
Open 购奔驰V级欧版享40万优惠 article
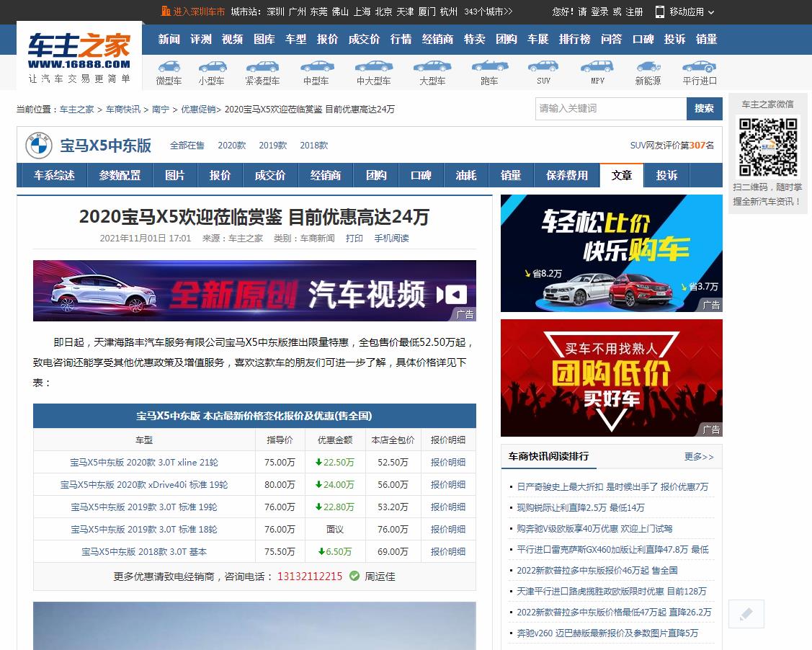[x=594, y=529]
